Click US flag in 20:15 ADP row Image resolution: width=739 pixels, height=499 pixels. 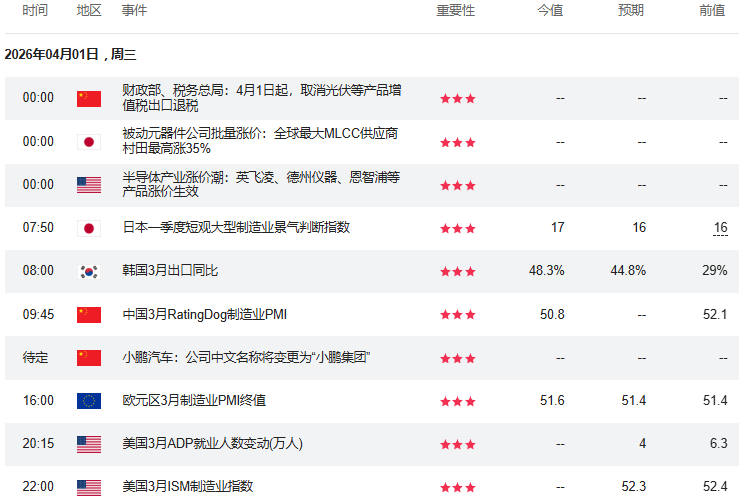tap(89, 444)
